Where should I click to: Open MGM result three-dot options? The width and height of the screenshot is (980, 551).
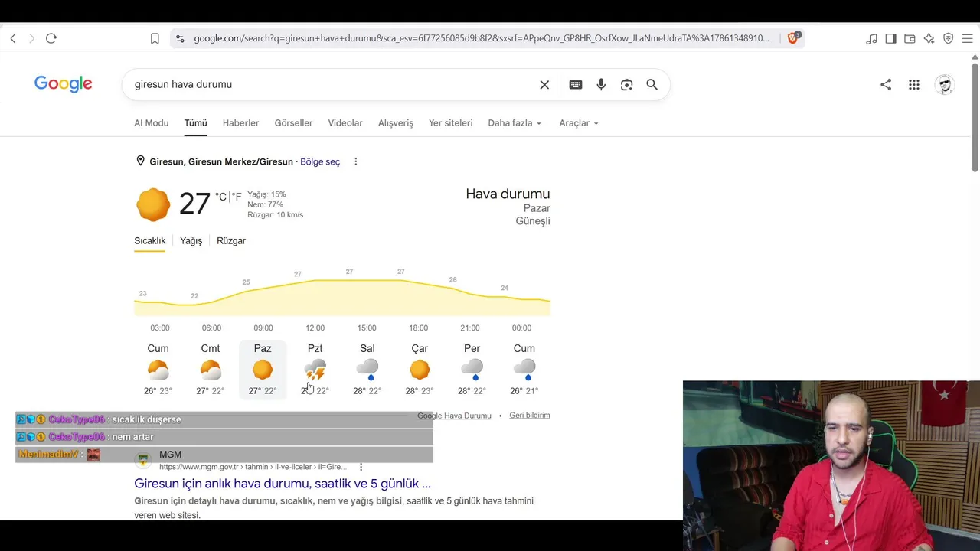click(x=361, y=467)
